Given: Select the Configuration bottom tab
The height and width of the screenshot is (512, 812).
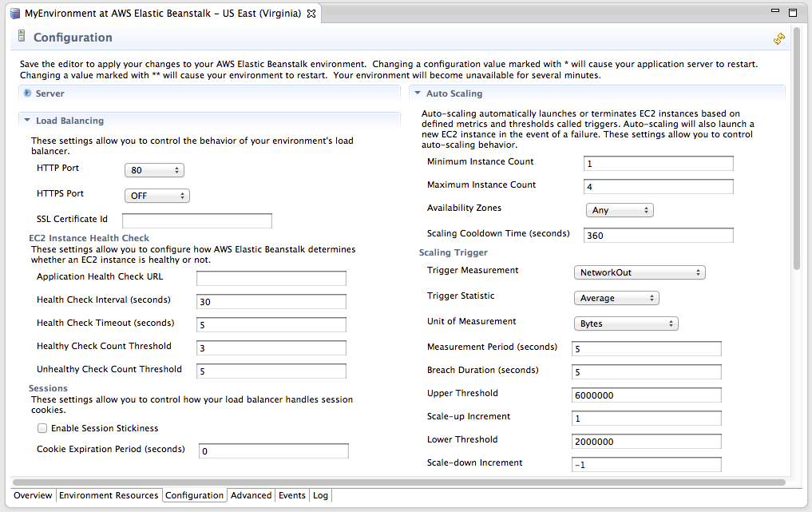Looking at the screenshot, I should (x=194, y=495).
